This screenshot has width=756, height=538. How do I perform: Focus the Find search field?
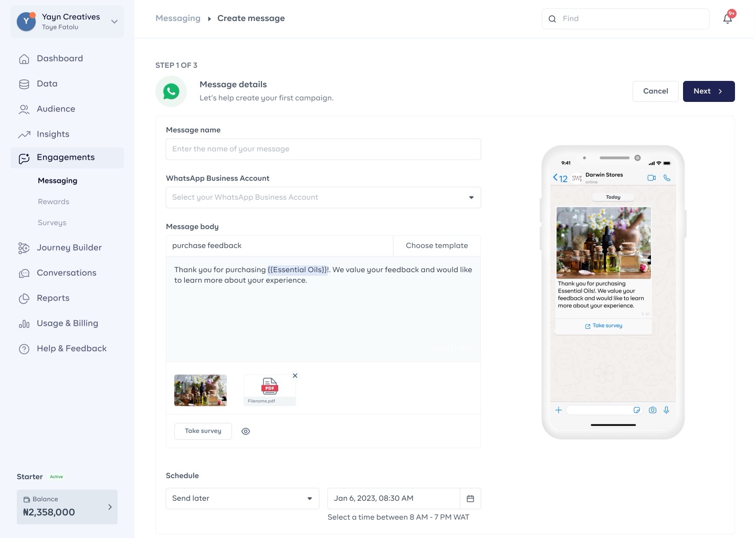coord(626,19)
